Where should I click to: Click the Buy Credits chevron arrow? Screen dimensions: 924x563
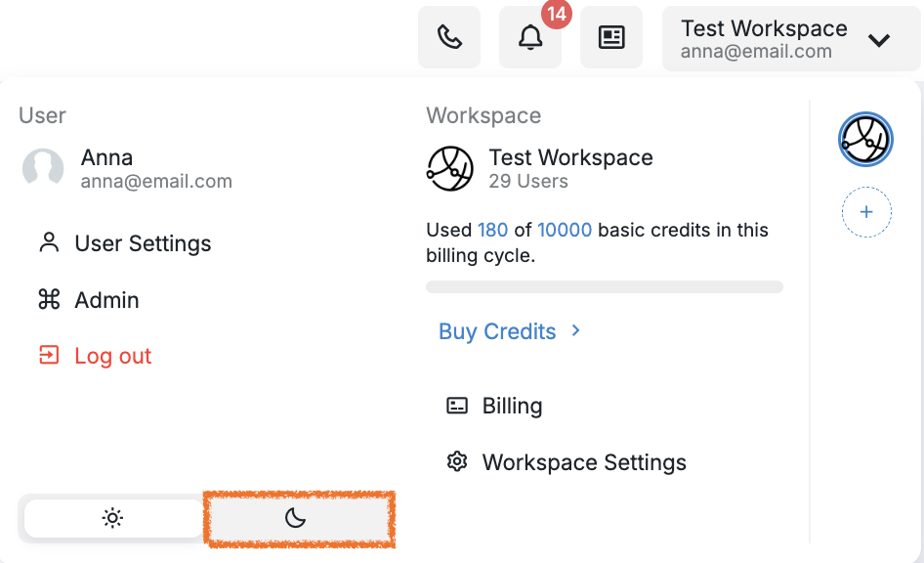point(575,330)
